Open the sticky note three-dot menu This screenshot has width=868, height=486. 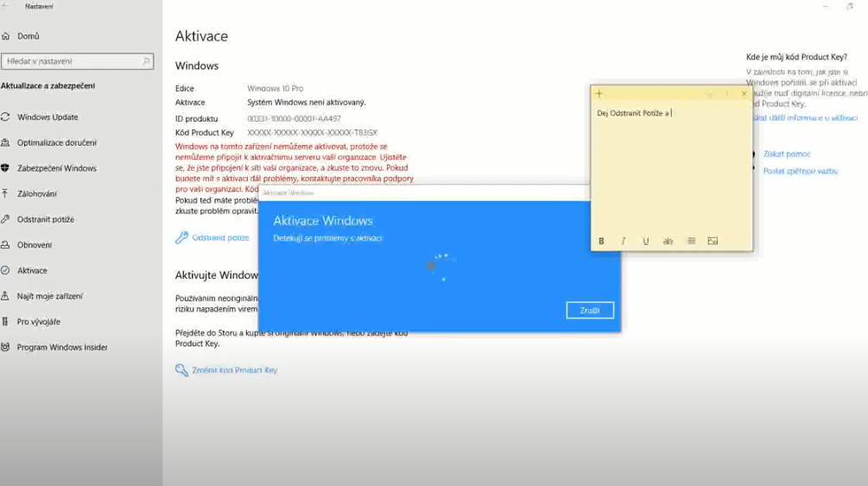click(x=727, y=93)
